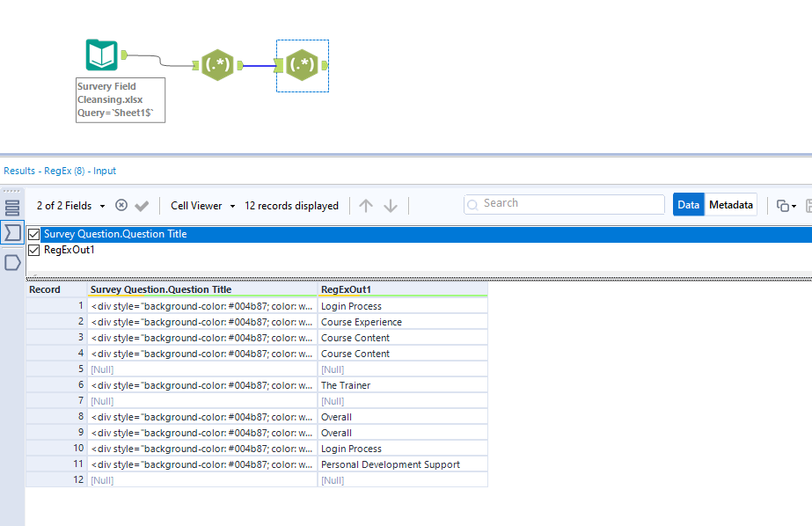Click the copy records icon in results toolbar
The image size is (812, 526).
coord(782,203)
